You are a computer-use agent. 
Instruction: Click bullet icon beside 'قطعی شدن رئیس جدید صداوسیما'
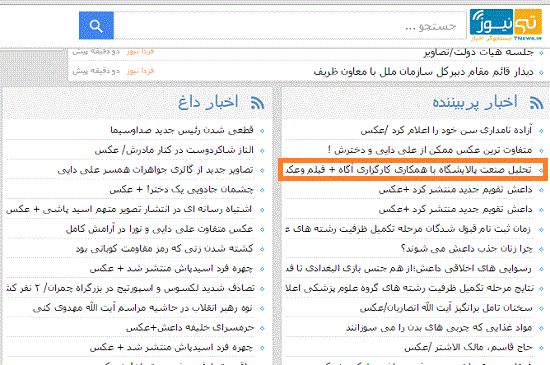tap(262, 131)
